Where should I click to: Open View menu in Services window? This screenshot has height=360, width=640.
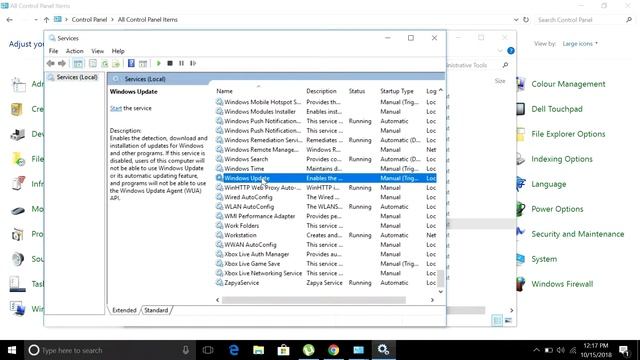coord(98,51)
